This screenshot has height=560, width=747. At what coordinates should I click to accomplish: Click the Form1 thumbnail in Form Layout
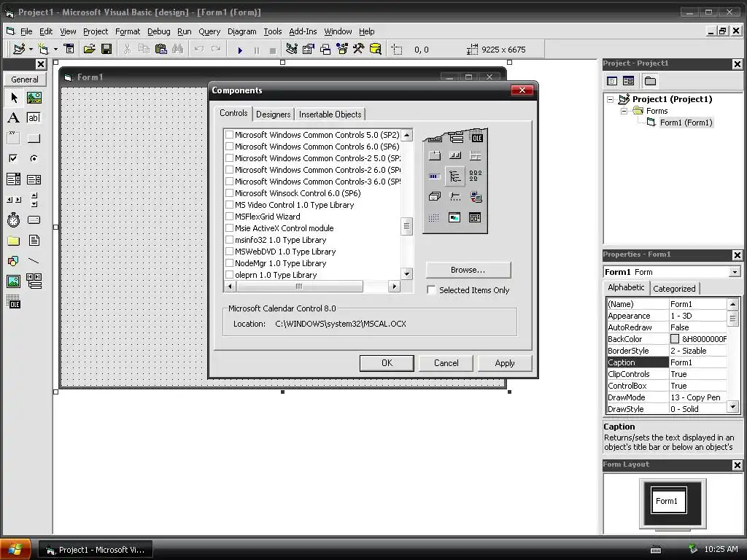tap(669, 500)
